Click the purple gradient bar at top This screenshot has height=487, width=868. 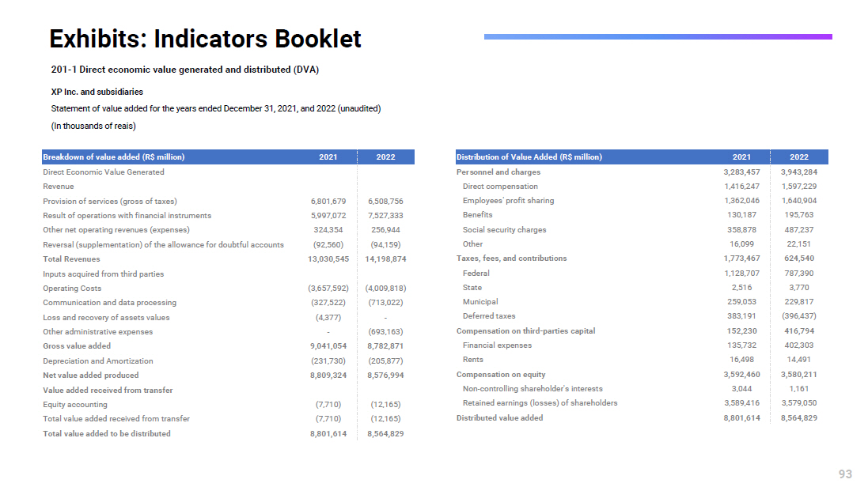click(658, 36)
